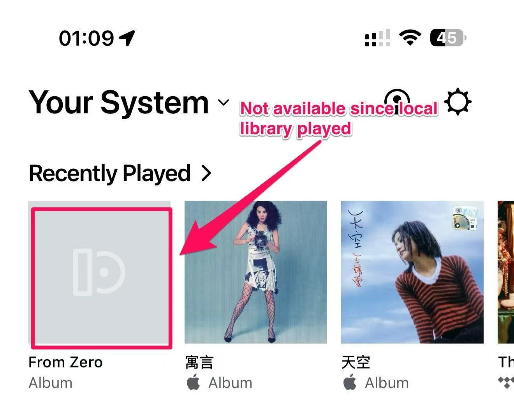Viewport: 514px width, 420px height.
Task: Select the partially visible fourth album cover
Action: (506, 272)
